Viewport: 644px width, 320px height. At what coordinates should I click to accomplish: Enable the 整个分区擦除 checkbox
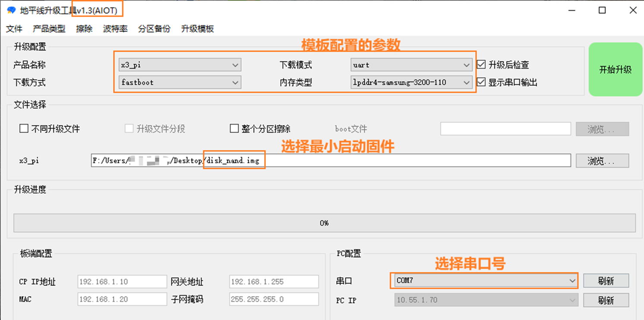click(234, 129)
